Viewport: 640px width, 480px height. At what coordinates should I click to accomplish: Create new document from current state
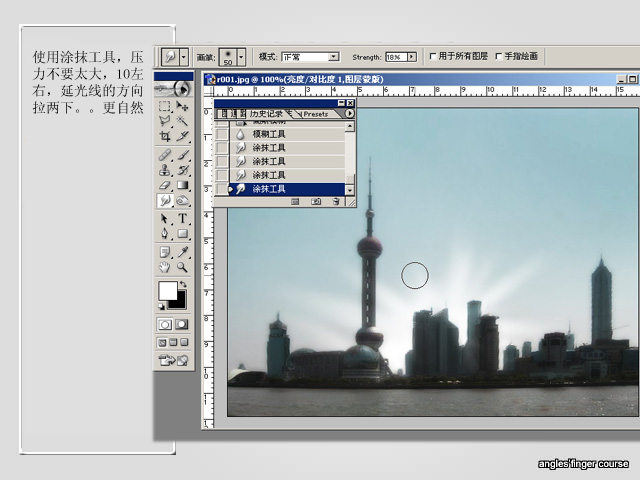point(295,201)
